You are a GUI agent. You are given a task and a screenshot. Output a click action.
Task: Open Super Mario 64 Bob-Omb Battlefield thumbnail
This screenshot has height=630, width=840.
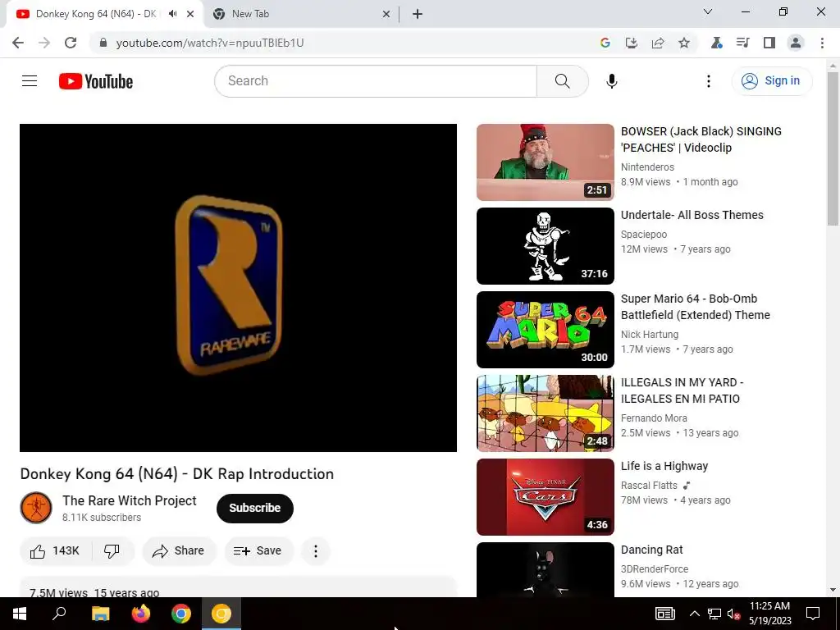point(545,330)
